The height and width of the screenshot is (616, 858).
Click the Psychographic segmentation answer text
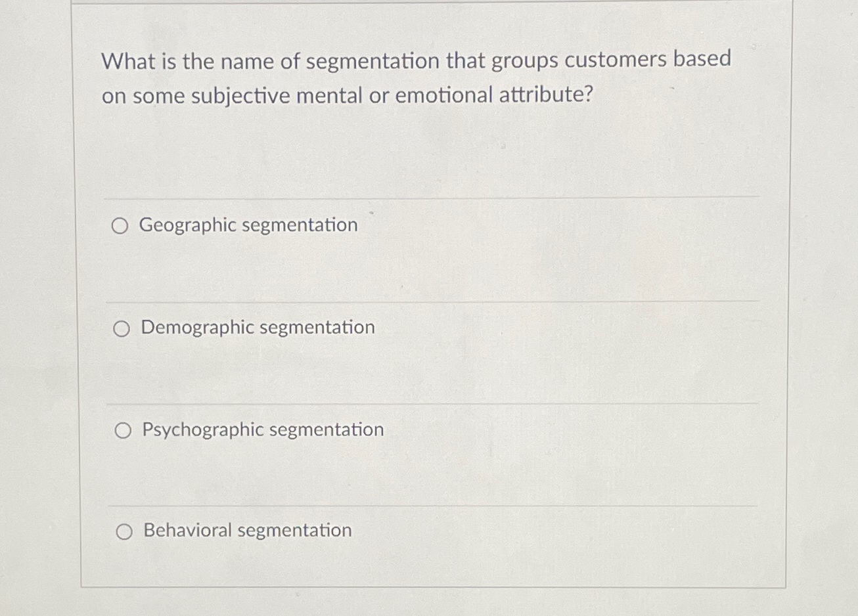coord(262,430)
